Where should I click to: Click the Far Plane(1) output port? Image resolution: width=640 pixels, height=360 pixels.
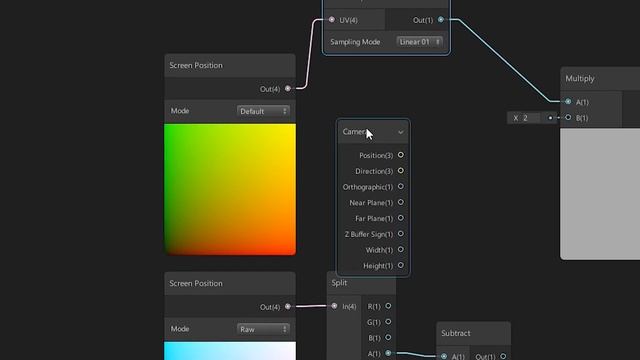pyautogui.click(x=401, y=218)
